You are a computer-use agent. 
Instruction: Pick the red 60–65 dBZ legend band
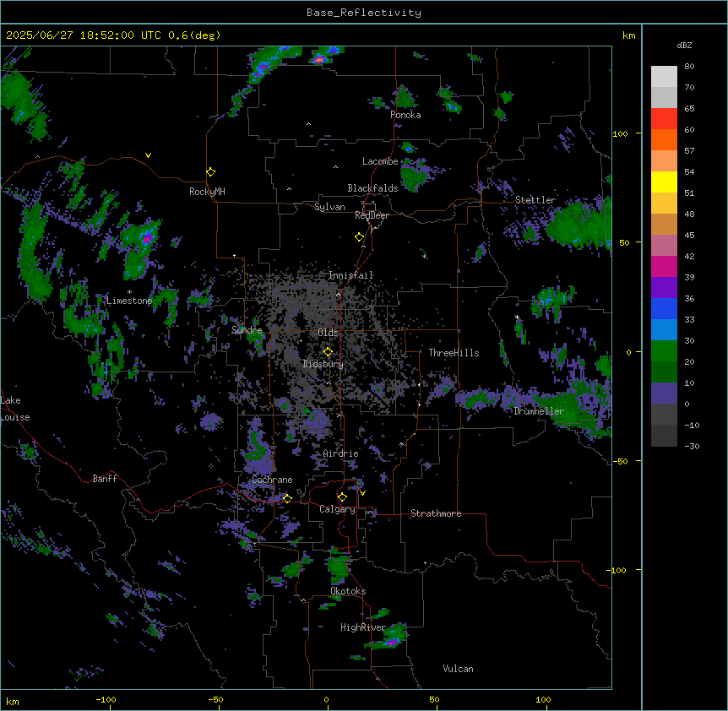coord(664,119)
